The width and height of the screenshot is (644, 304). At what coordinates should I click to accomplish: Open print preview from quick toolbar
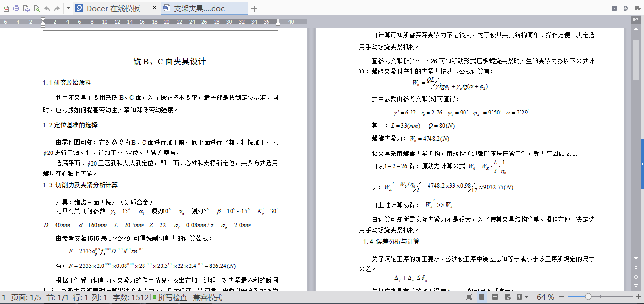36,8
